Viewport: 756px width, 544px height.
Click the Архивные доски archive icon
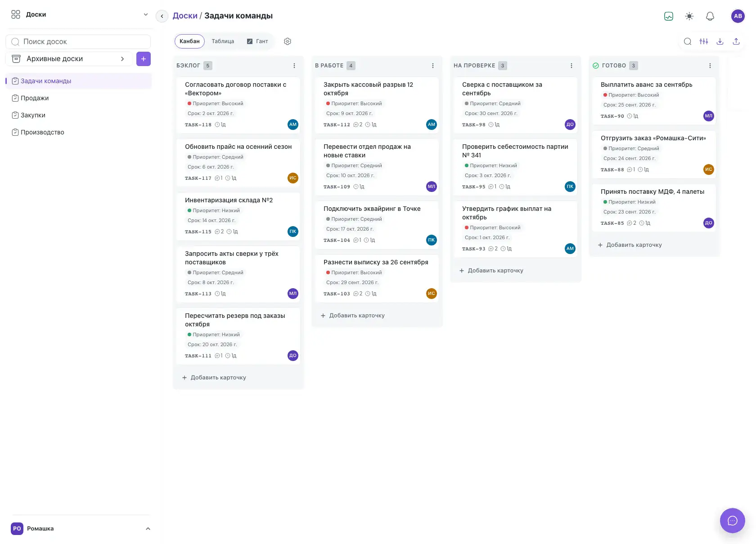click(16, 59)
